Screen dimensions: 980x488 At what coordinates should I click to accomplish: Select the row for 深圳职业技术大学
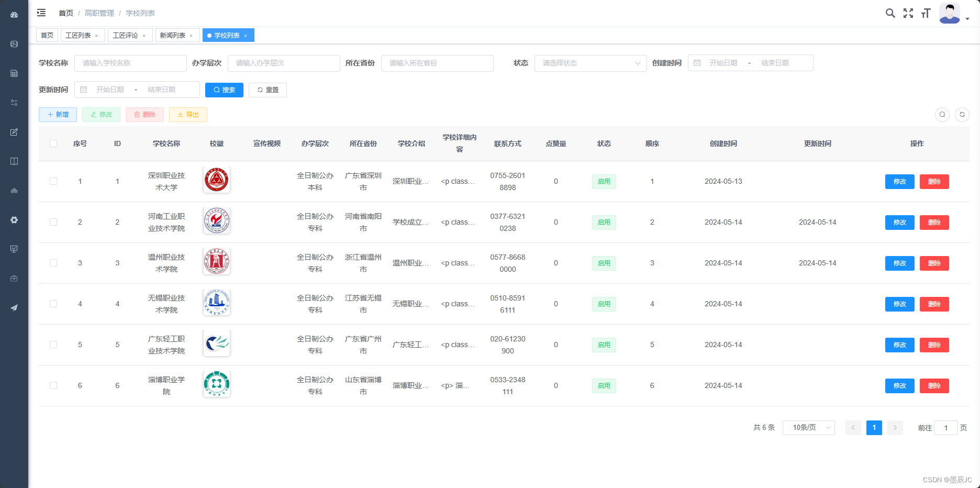click(x=53, y=181)
